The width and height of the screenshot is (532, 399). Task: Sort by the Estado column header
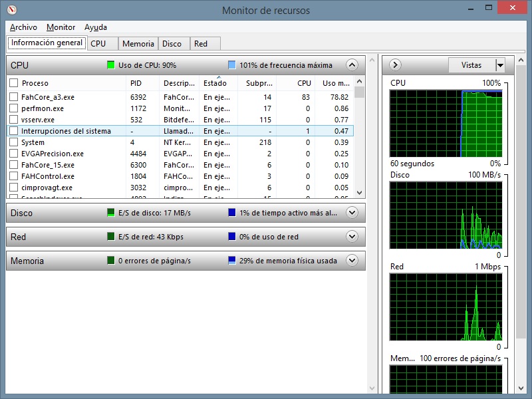click(218, 83)
